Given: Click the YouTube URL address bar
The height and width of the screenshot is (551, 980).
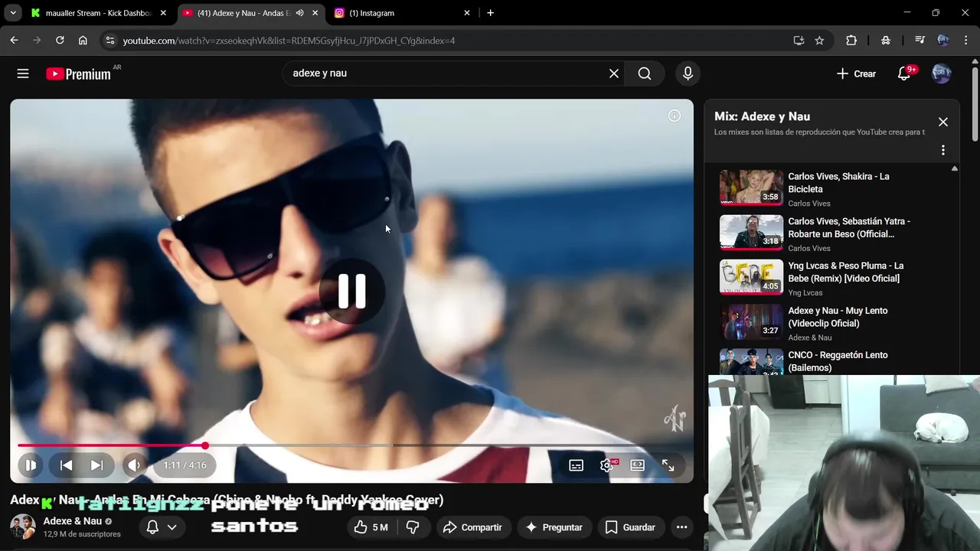Looking at the screenshot, I should [x=289, y=41].
